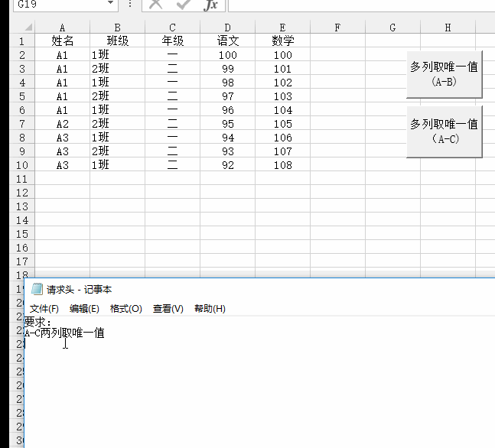Click the 语文 header cell

coord(227,41)
